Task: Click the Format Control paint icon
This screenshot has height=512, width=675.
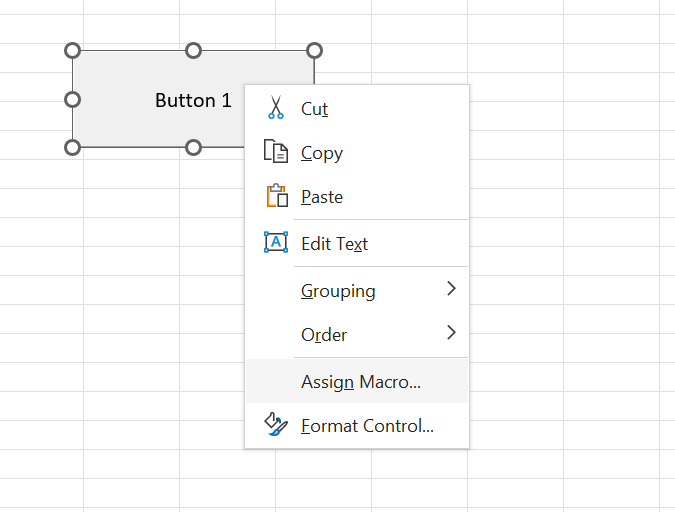Action: tap(275, 425)
